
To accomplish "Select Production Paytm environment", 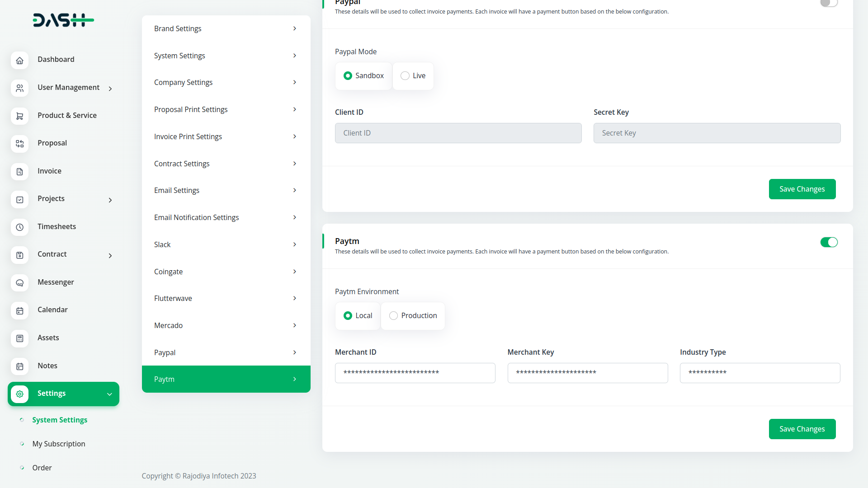I will [x=393, y=316].
